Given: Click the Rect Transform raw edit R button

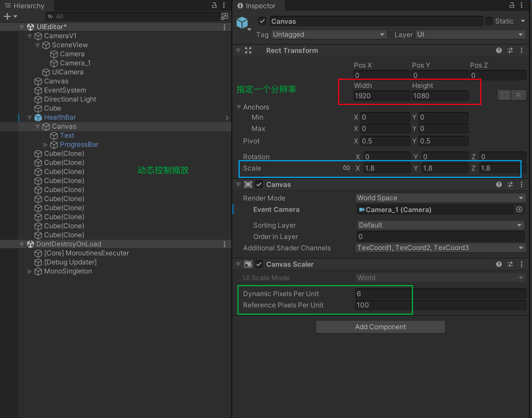Looking at the screenshot, I should 518,95.
